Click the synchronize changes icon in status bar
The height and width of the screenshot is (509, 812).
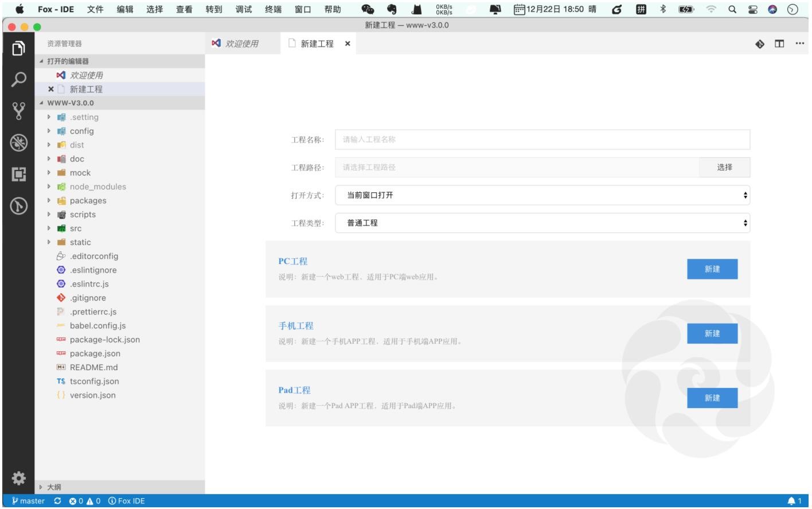[x=57, y=501]
